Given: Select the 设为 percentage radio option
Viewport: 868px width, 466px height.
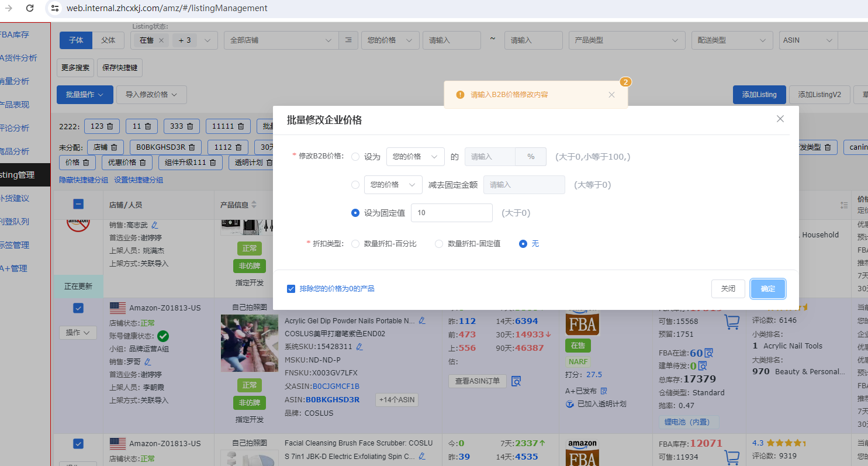Looking at the screenshot, I should coord(355,157).
